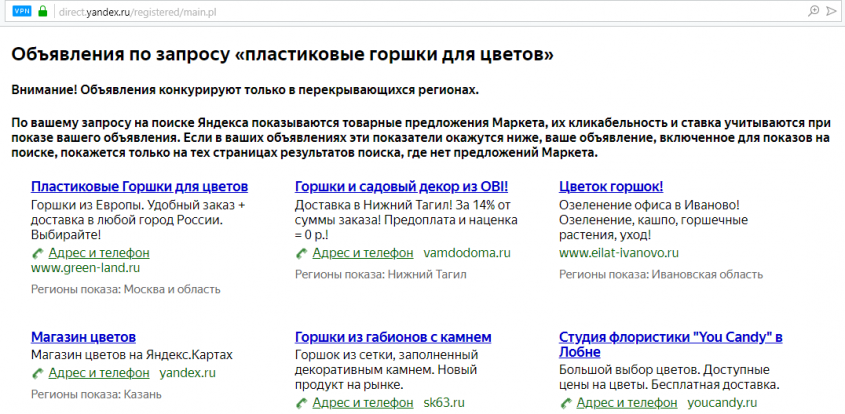Click phone icon in vamdodoma.ru ad
The width and height of the screenshot is (845, 414).
tap(301, 253)
